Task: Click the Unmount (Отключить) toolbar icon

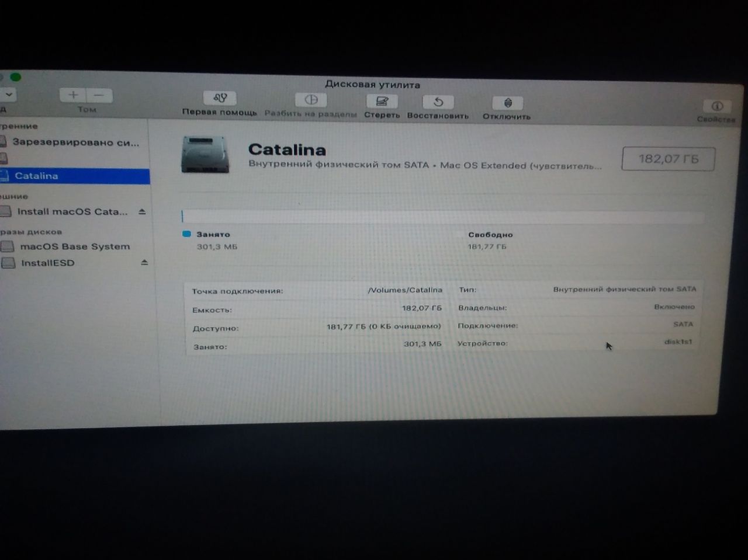Action: tap(507, 103)
